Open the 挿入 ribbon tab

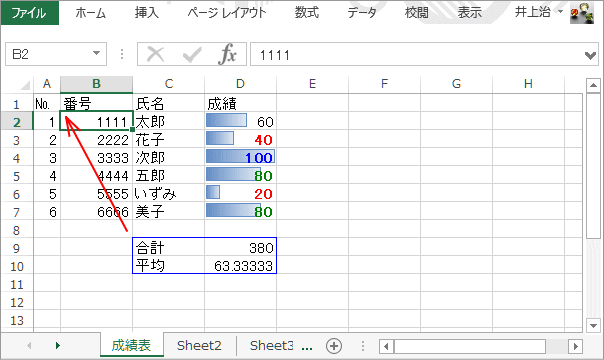(147, 13)
